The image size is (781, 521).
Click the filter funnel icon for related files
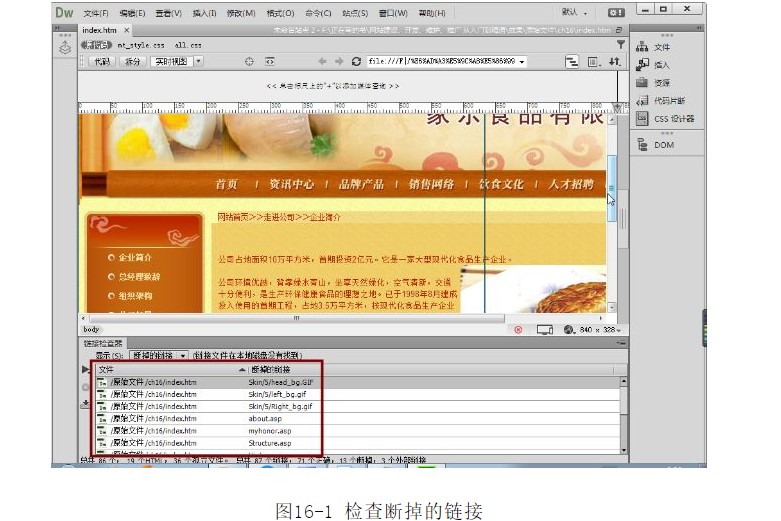tap(620, 45)
